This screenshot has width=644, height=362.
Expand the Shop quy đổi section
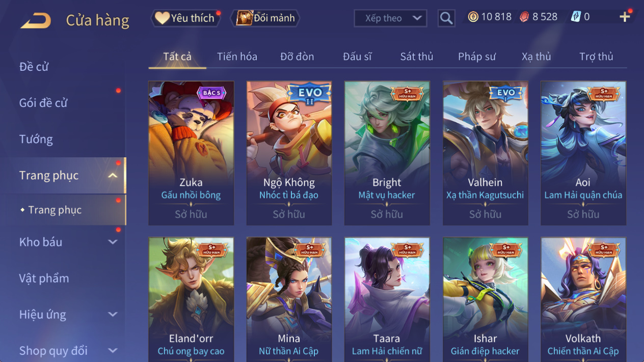point(113,351)
